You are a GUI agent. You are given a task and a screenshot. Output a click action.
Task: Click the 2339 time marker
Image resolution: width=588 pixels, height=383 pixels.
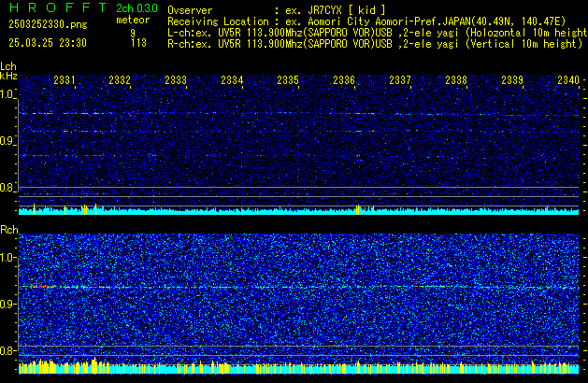tap(512, 80)
